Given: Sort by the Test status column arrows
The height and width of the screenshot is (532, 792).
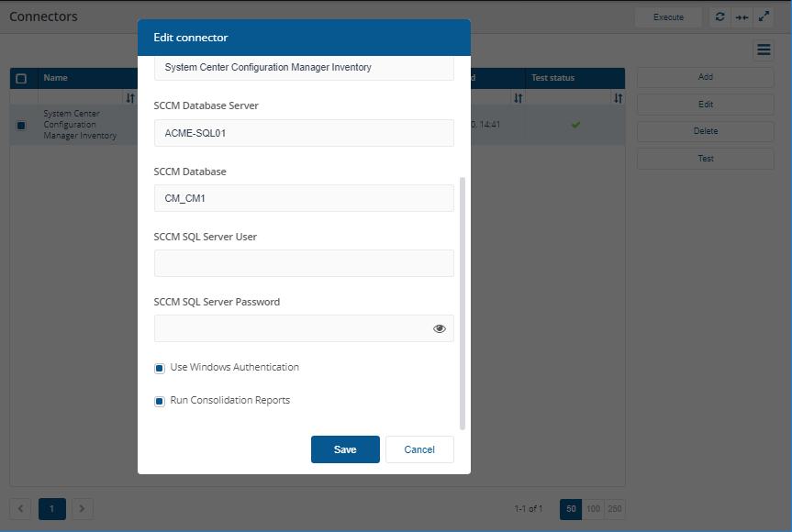Looking at the screenshot, I should pyautogui.click(x=618, y=98).
